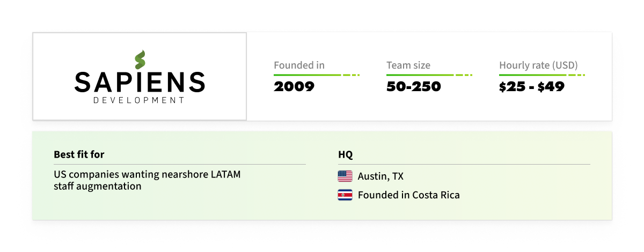Click the Costa Rica flag icon
This screenshot has width=644, height=252.
pyautogui.click(x=345, y=195)
